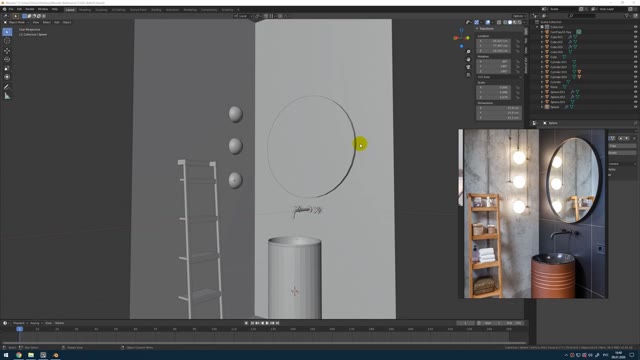Toggle visibility of Cylinder.001 in outliner
Viewport: 640px width, 360px height.
[635, 62]
